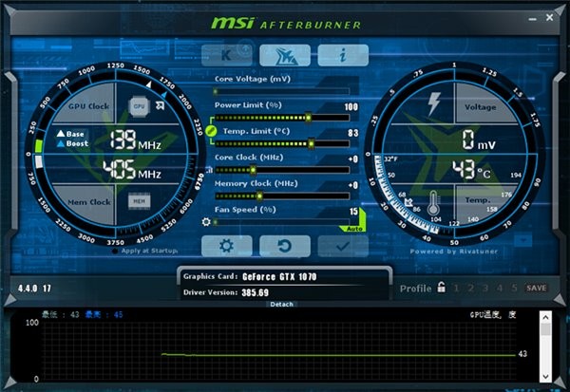The width and height of the screenshot is (570, 392).
Task: Click the Boost clock legend entry
Action: (73, 143)
